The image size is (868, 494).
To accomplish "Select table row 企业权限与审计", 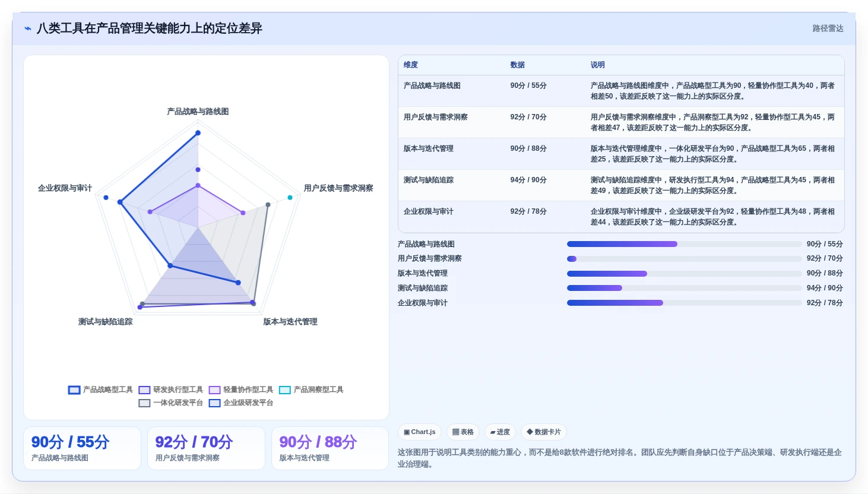I will [x=621, y=217].
